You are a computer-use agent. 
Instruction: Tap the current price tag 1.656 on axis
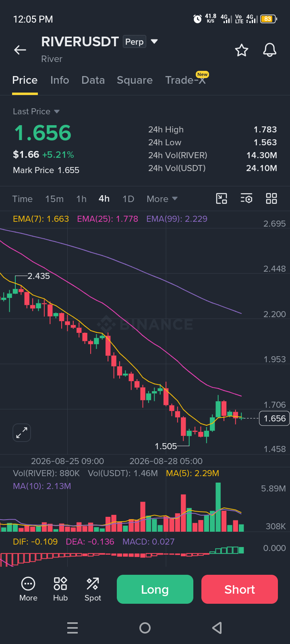coord(275,419)
